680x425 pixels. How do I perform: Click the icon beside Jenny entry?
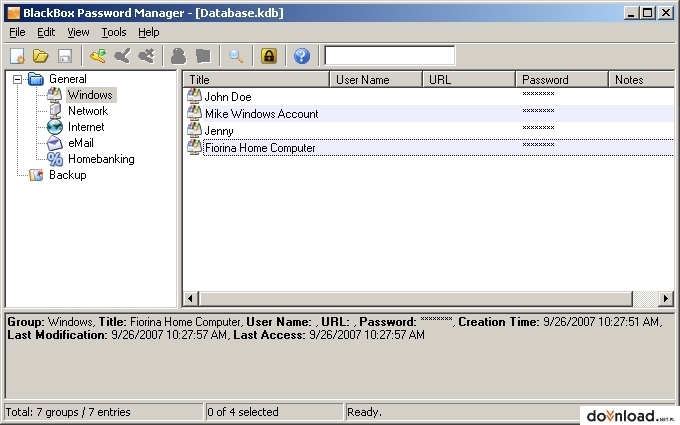[x=194, y=130]
